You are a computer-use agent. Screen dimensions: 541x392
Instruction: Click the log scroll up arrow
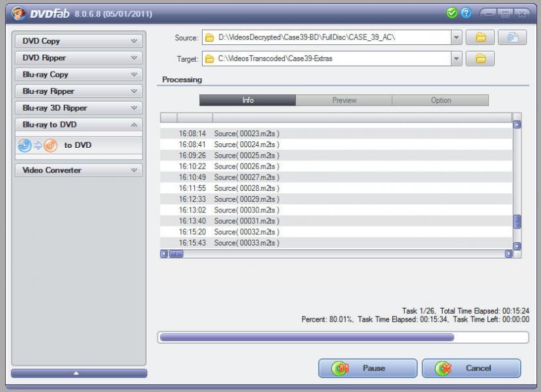517,125
